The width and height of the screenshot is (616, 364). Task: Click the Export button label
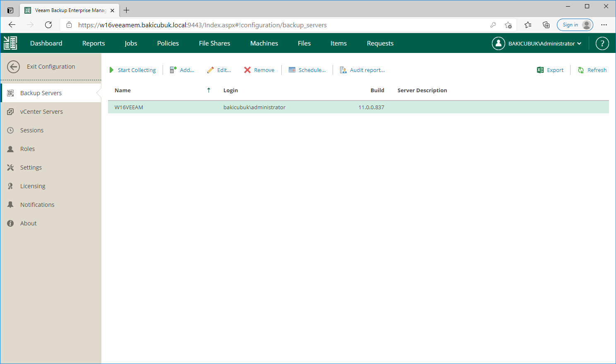click(x=555, y=70)
